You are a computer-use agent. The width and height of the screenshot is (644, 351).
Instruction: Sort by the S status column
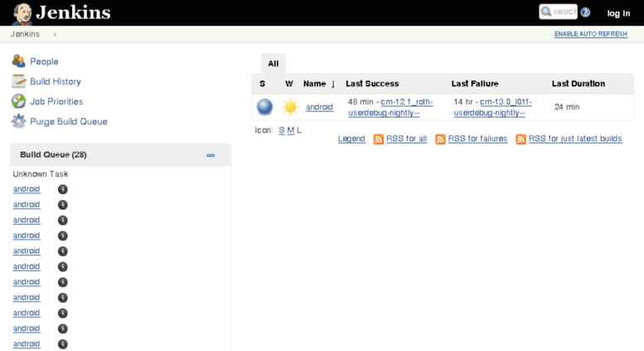click(x=263, y=84)
